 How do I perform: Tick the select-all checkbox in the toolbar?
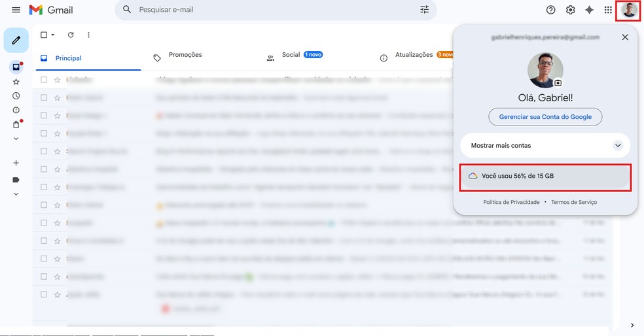tap(44, 35)
